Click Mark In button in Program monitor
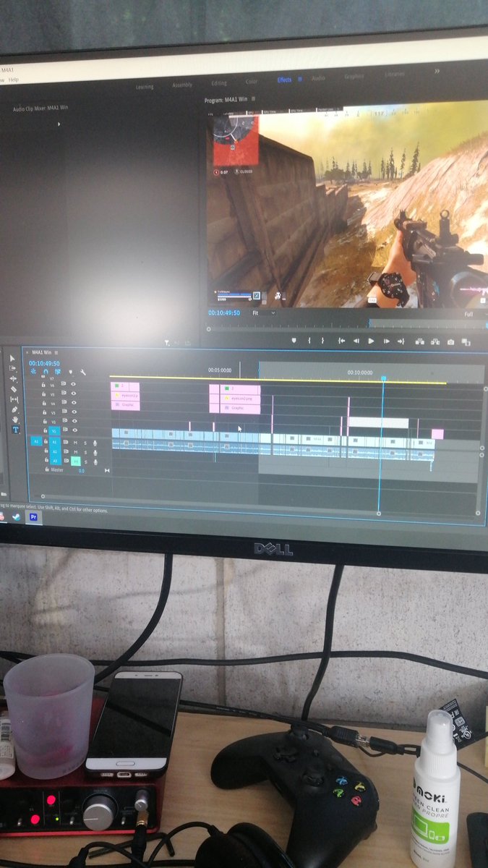 pyautogui.click(x=309, y=341)
